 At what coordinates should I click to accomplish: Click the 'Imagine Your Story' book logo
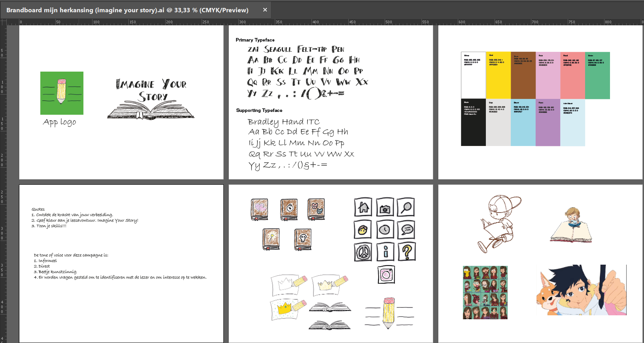pyautogui.click(x=151, y=99)
